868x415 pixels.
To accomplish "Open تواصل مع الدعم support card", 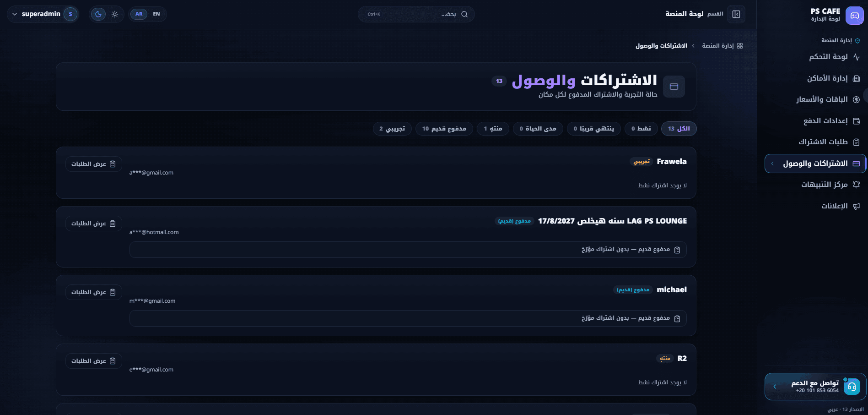I will [x=815, y=387].
